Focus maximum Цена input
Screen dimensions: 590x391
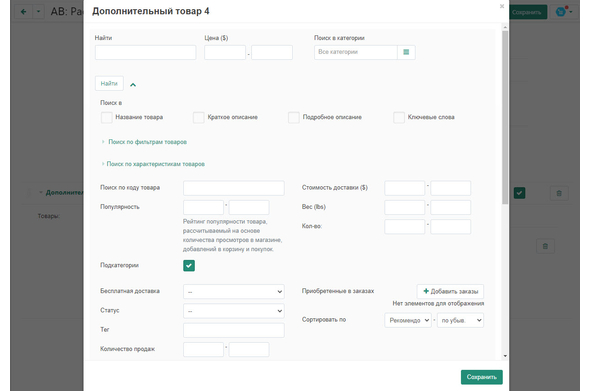click(x=272, y=52)
